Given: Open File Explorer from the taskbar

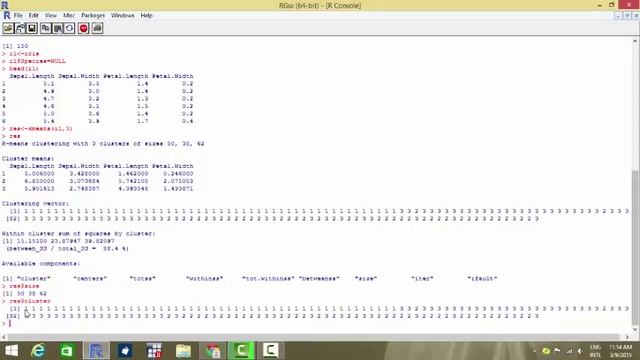Looking at the screenshot, I should 183,351.
